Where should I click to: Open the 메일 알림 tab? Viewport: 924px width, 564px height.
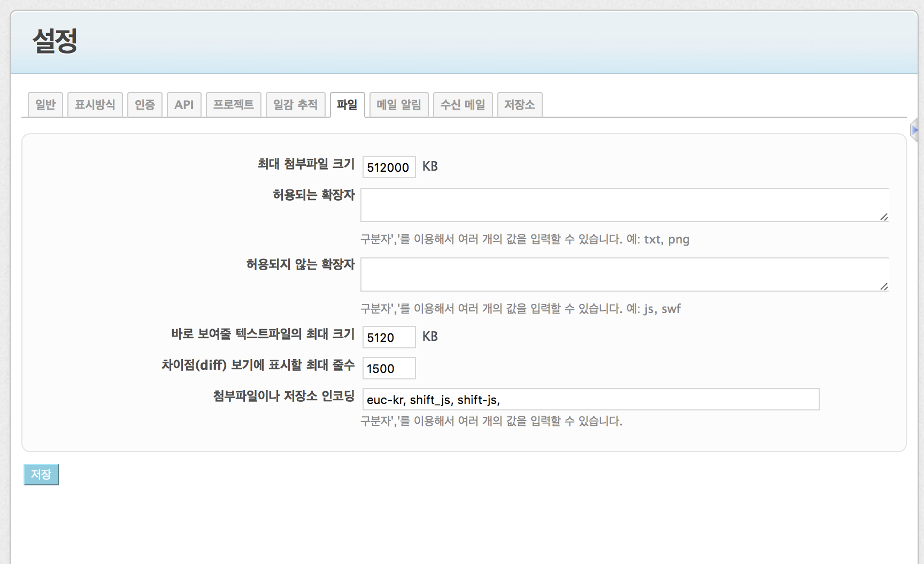pos(398,105)
